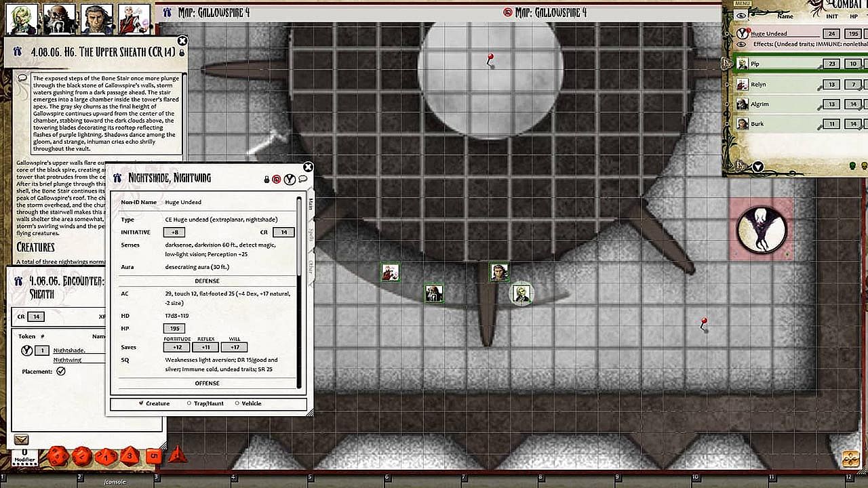Click the Encounter CR 14 field
Image resolution: width=868 pixels, height=488 pixels.
pos(36,317)
